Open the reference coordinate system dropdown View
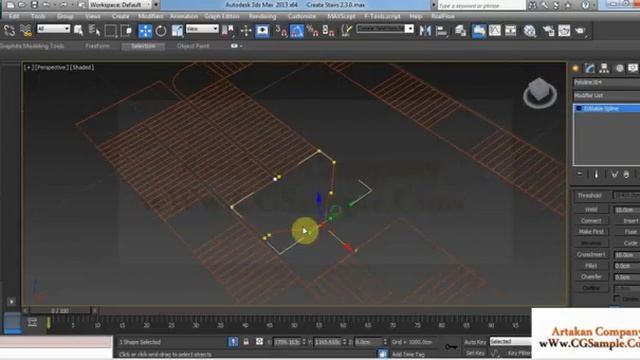The image size is (640, 360). tap(202, 29)
